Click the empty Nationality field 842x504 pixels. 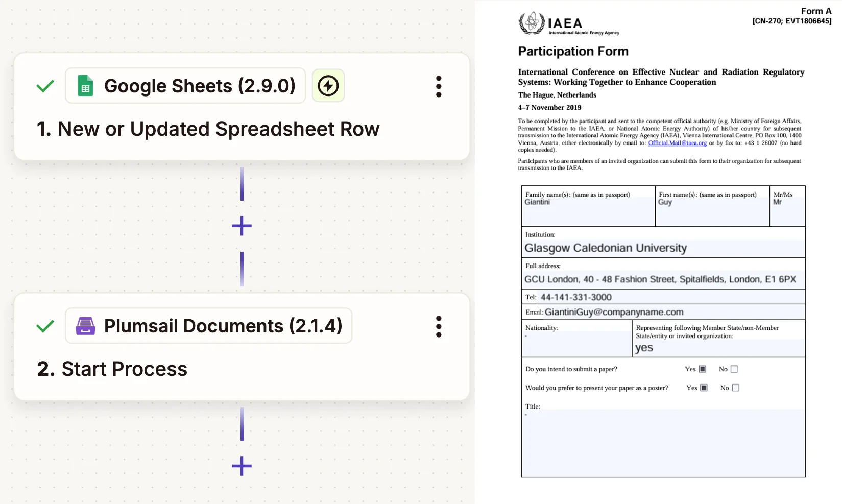click(577, 344)
